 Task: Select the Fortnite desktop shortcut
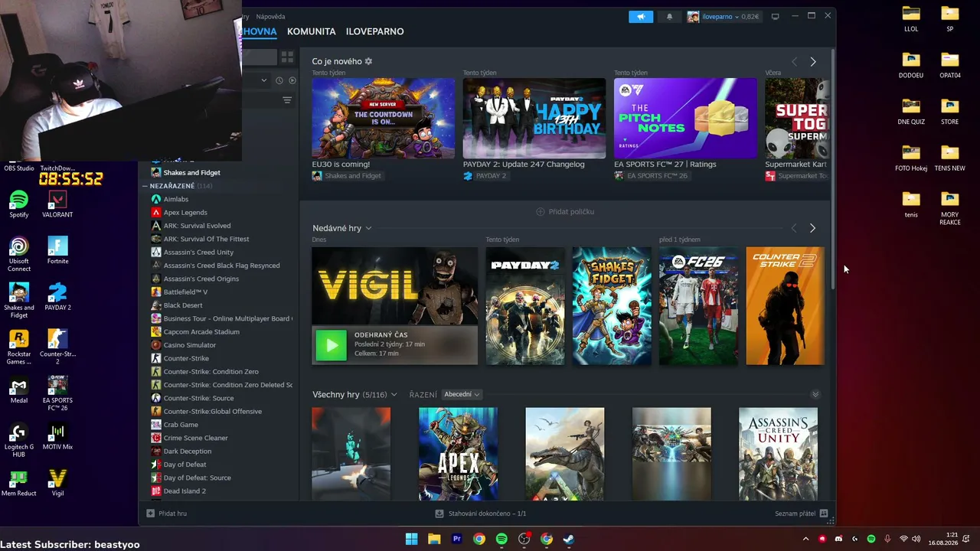57,250
